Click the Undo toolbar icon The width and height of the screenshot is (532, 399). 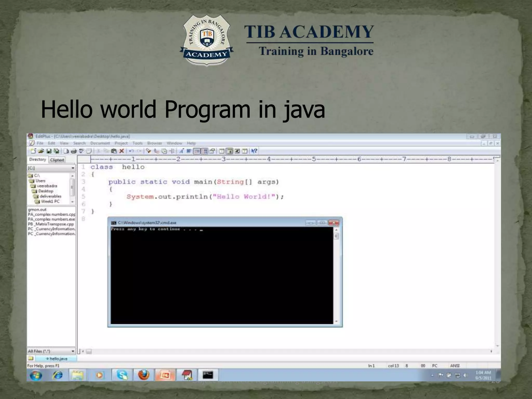point(131,151)
